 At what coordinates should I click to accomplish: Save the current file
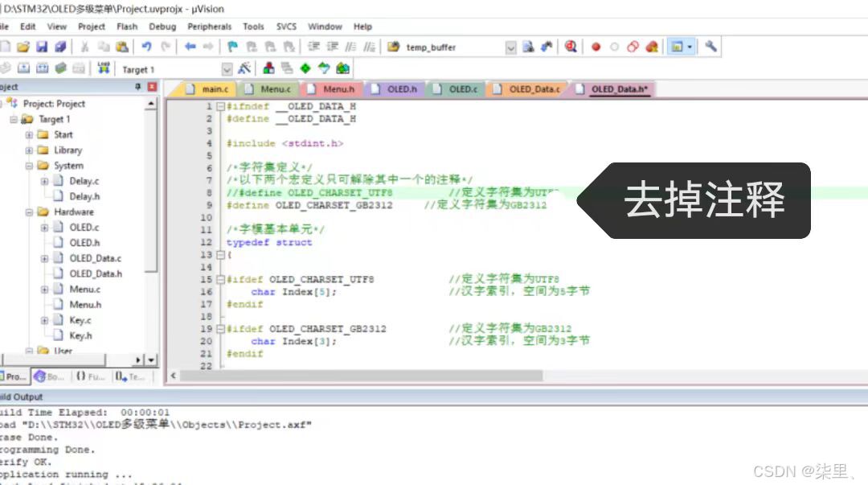pyautogui.click(x=42, y=47)
